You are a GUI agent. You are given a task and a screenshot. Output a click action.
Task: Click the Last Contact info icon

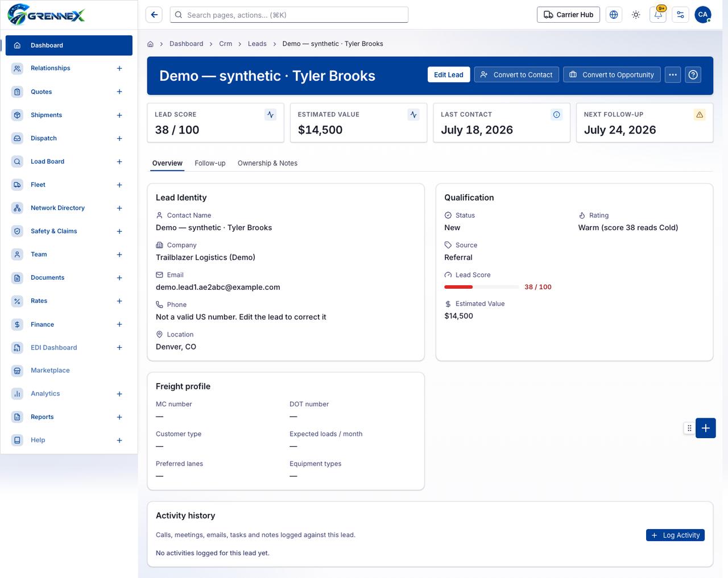557,115
